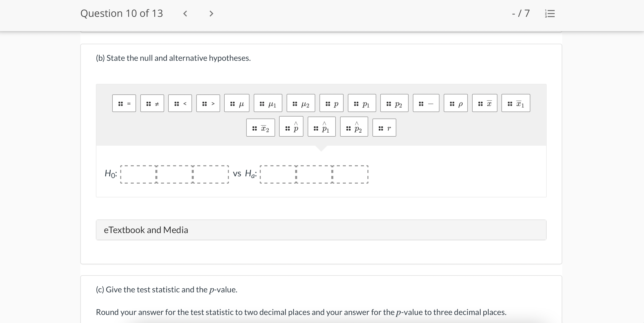Select the μ symbol chip
The width and height of the screenshot is (644, 323).
(237, 103)
